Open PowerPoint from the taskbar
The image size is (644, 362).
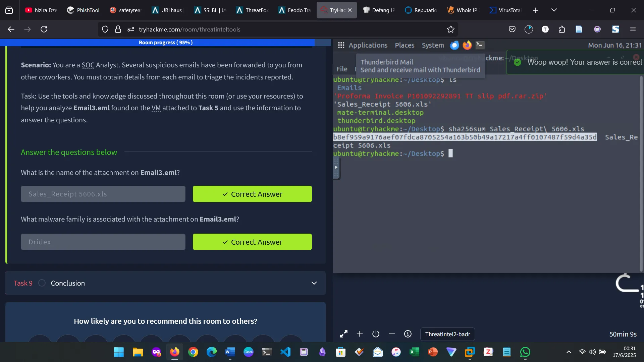click(433, 352)
